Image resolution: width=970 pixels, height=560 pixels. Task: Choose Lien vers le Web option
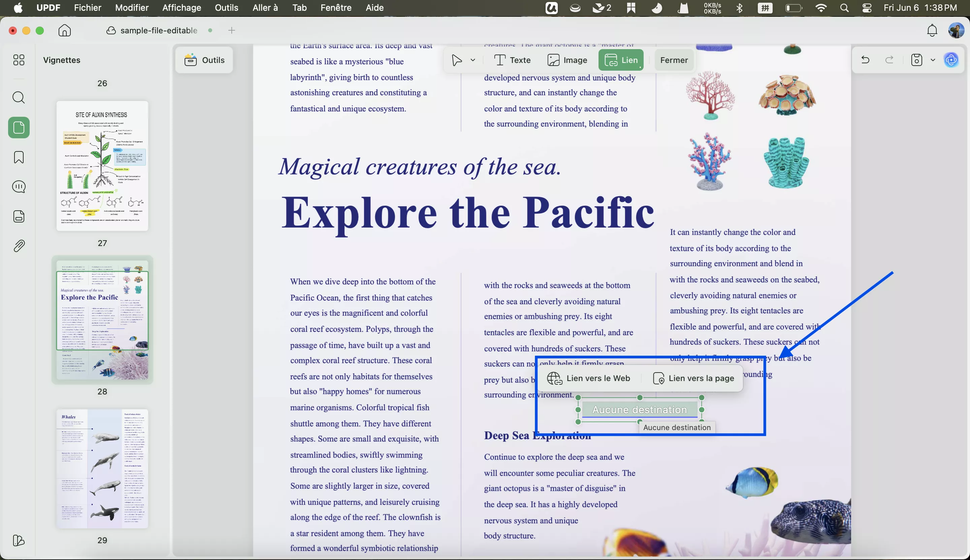point(589,379)
